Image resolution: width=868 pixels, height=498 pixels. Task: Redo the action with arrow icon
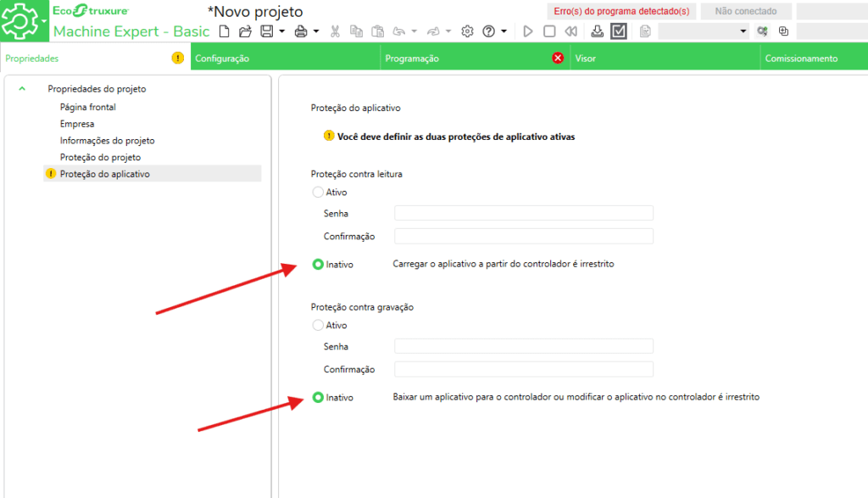pyautogui.click(x=433, y=31)
